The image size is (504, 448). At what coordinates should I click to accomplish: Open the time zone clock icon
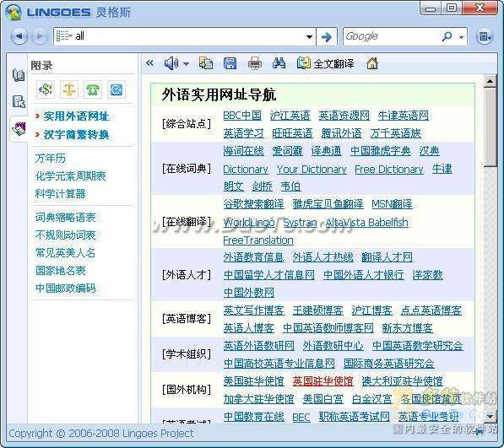116,89
